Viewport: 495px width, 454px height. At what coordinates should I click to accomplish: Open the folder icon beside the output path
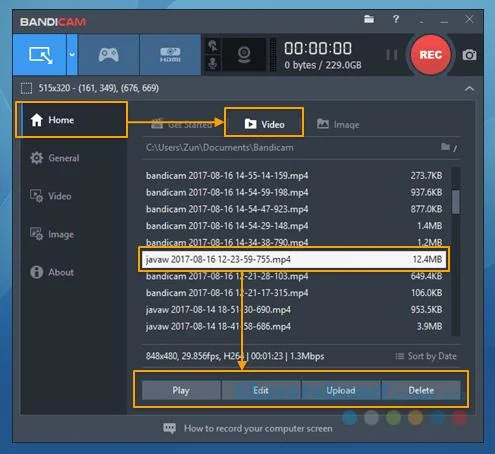[446, 147]
